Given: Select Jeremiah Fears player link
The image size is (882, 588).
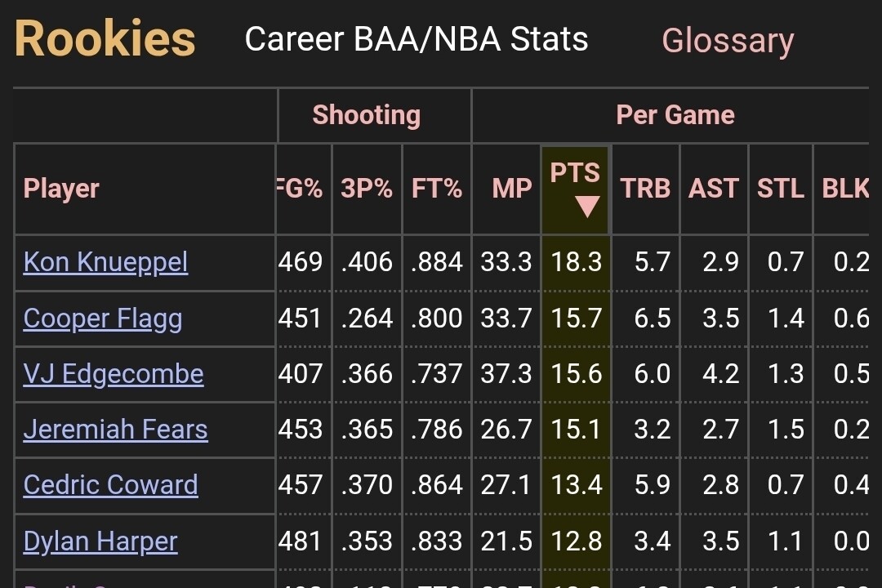Looking at the screenshot, I should [x=115, y=430].
